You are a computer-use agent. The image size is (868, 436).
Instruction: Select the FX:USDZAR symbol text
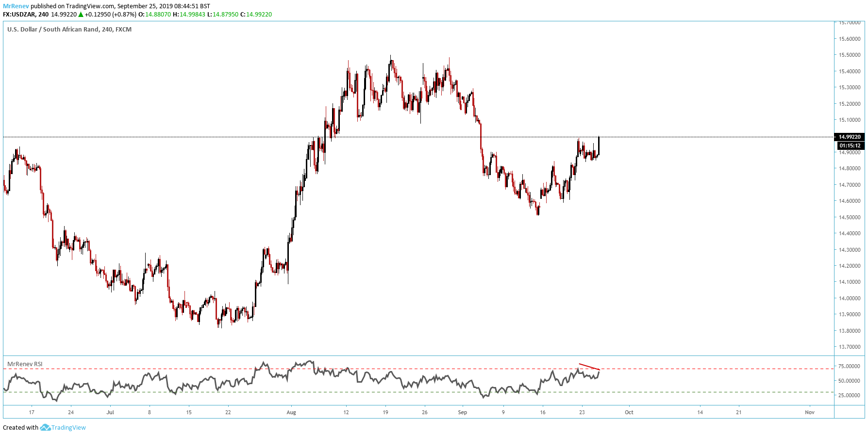click(x=19, y=15)
